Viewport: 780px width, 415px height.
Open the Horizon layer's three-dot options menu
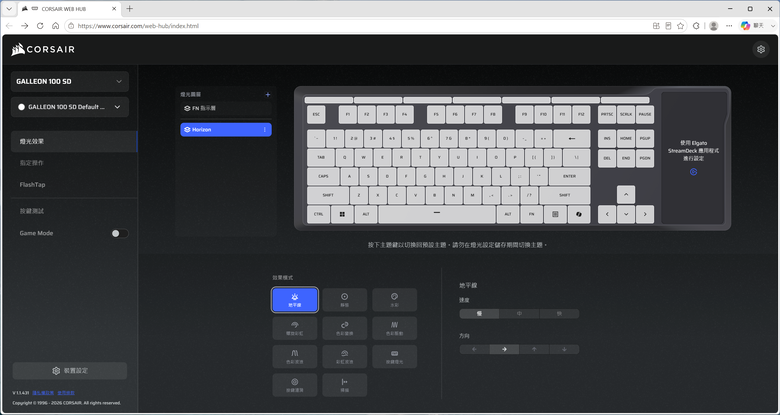[264, 129]
